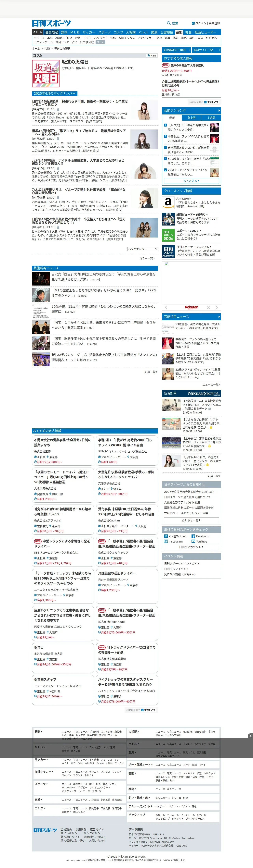Click the Rakuten ad info icon
The height and width of the screenshot is (868, 253).
click(x=208, y=307)
